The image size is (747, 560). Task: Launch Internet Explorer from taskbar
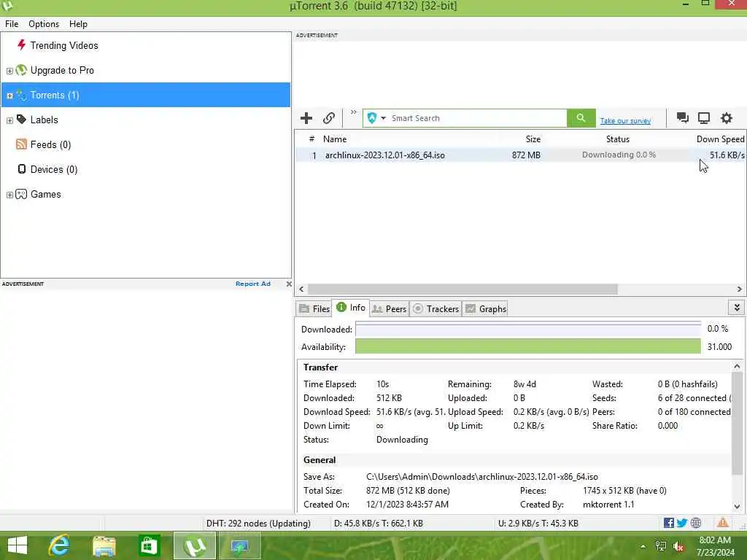tap(59, 545)
